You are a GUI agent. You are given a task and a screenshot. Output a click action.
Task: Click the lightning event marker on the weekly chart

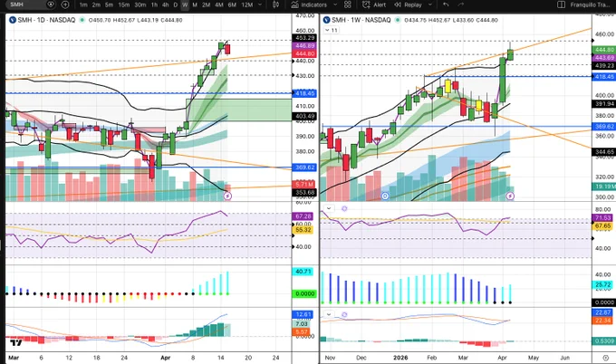pos(509,196)
